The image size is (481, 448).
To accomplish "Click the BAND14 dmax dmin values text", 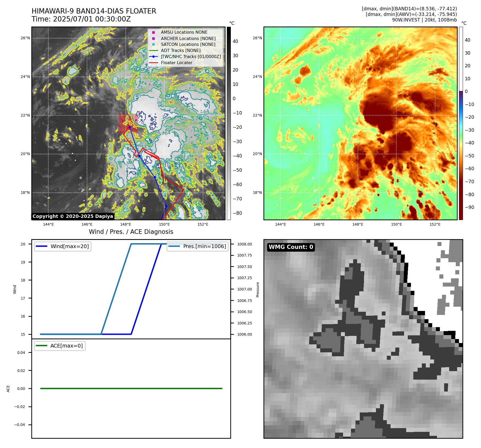I will (409, 9).
